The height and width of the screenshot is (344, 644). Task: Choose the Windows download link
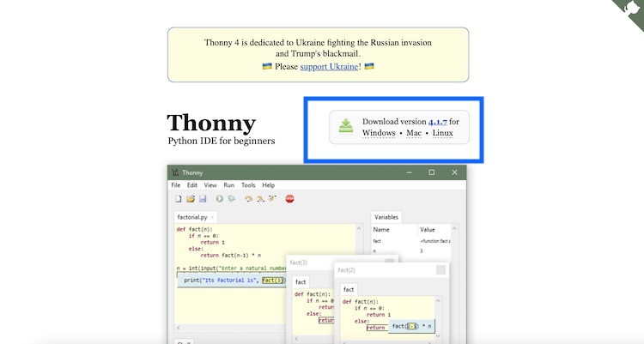pos(379,133)
